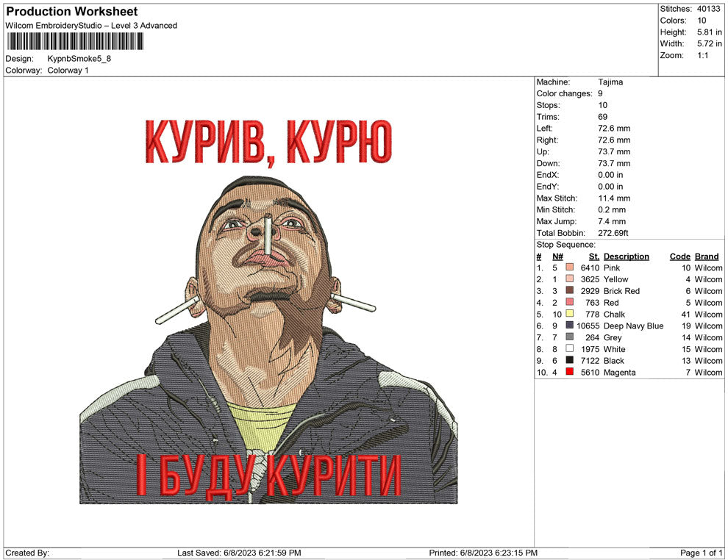Click the red 'КУРИВ, КУРЮ' text in design
Image resolution: width=728 pixels, height=560 pixels.
(268, 142)
